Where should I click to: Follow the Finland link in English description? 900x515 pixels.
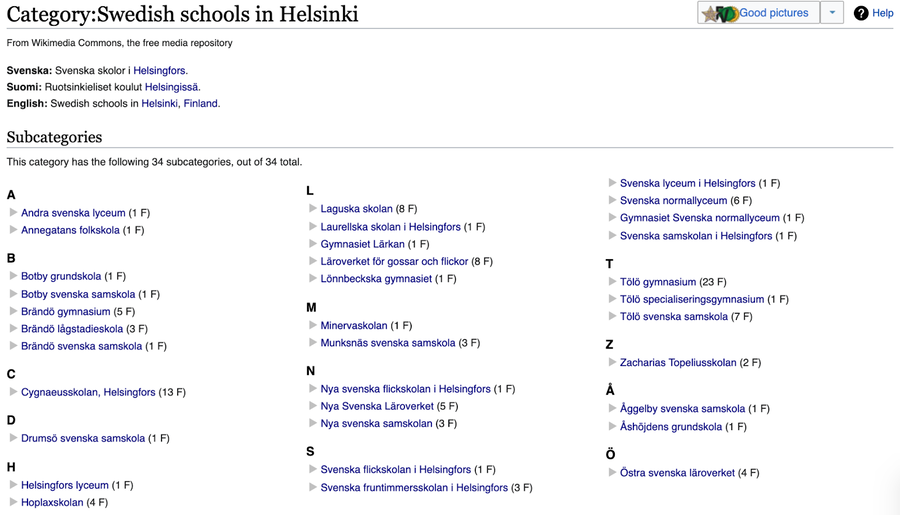[201, 103]
